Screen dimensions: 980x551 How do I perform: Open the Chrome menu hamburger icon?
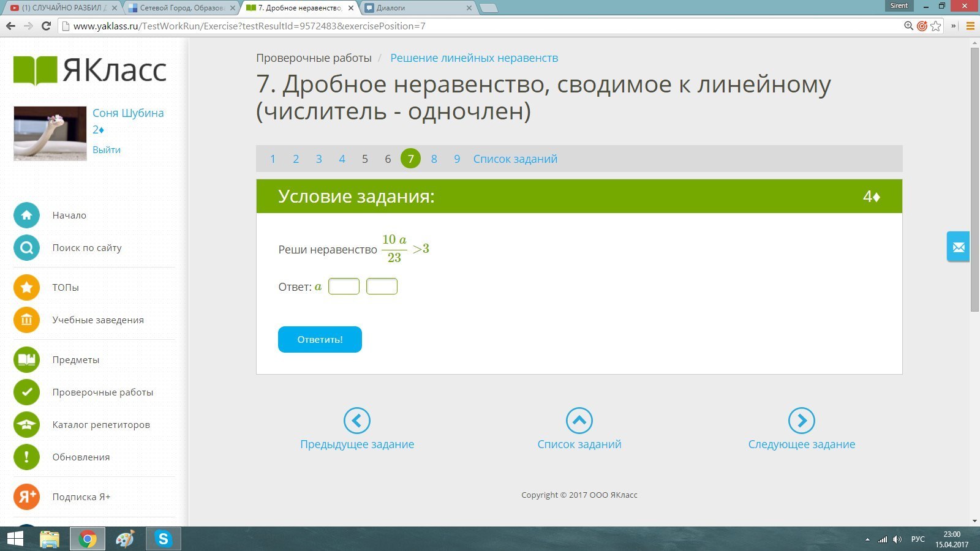pyautogui.click(x=970, y=26)
